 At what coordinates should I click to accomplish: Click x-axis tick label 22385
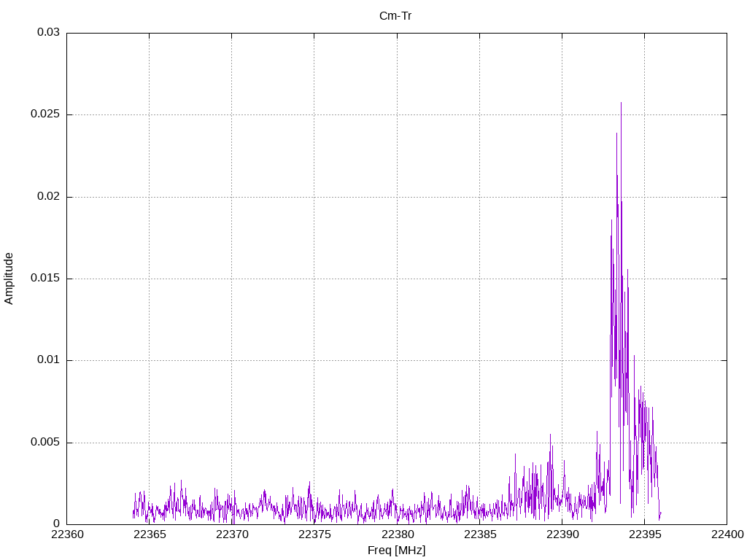480,534
